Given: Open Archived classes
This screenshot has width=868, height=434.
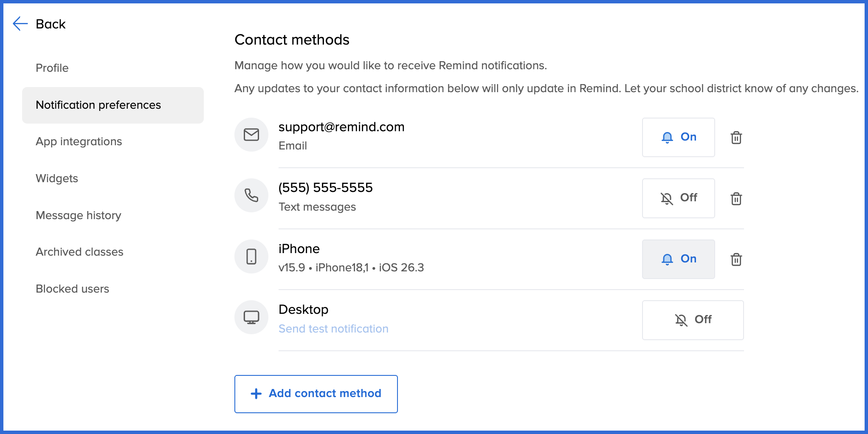Looking at the screenshot, I should [x=79, y=252].
